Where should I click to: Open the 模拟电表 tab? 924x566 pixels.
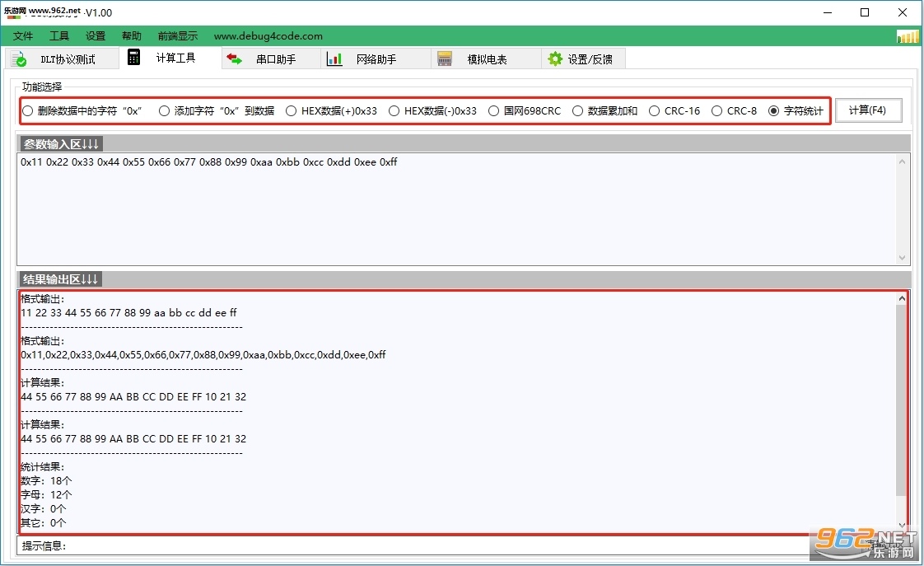(x=486, y=59)
